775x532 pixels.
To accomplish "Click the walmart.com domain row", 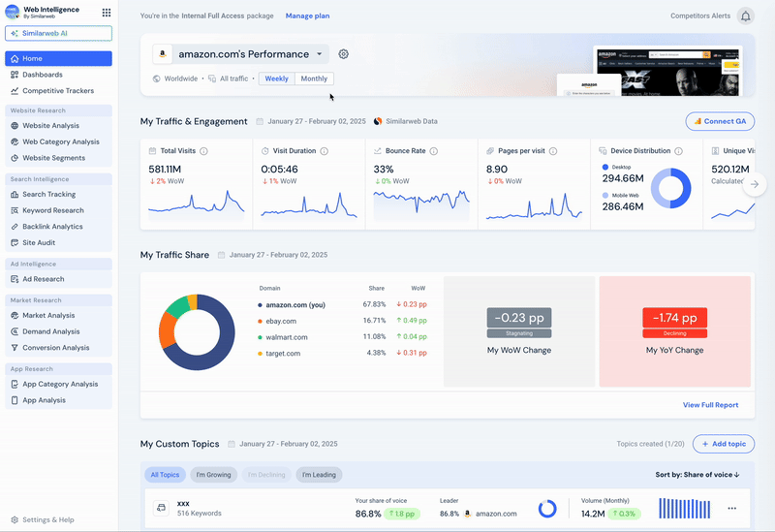I will (x=343, y=337).
